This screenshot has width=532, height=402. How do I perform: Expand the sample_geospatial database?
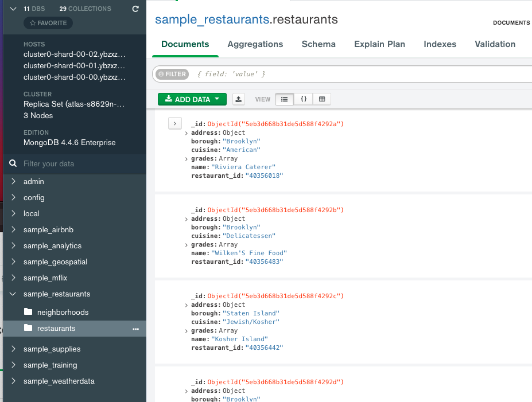(13, 262)
